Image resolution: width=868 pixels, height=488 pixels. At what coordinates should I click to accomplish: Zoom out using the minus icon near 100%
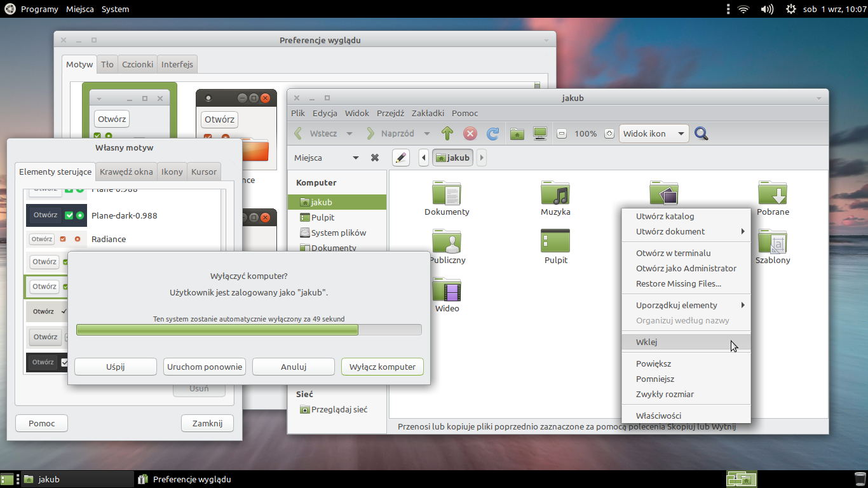pos(562,133)
